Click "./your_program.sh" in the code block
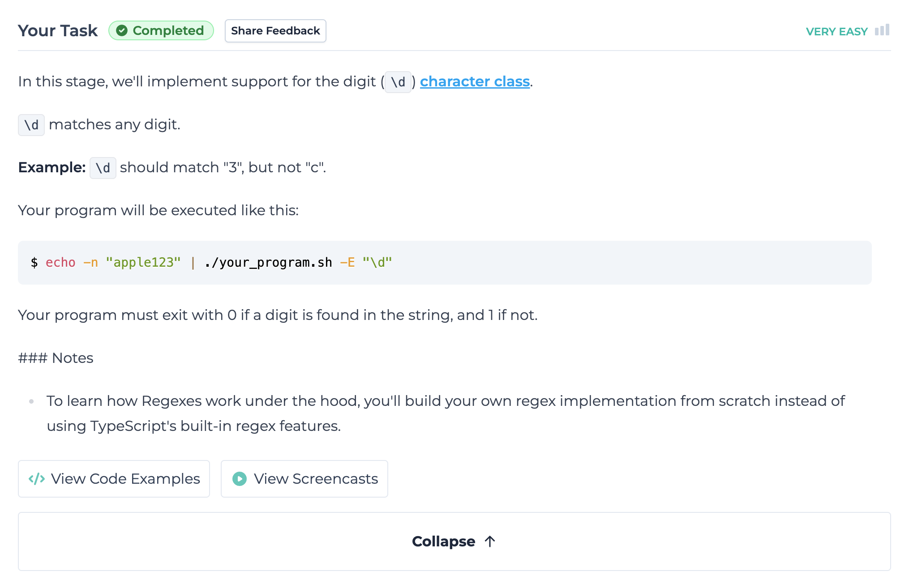Screen dimensions: 909x588 pos(268,263)
